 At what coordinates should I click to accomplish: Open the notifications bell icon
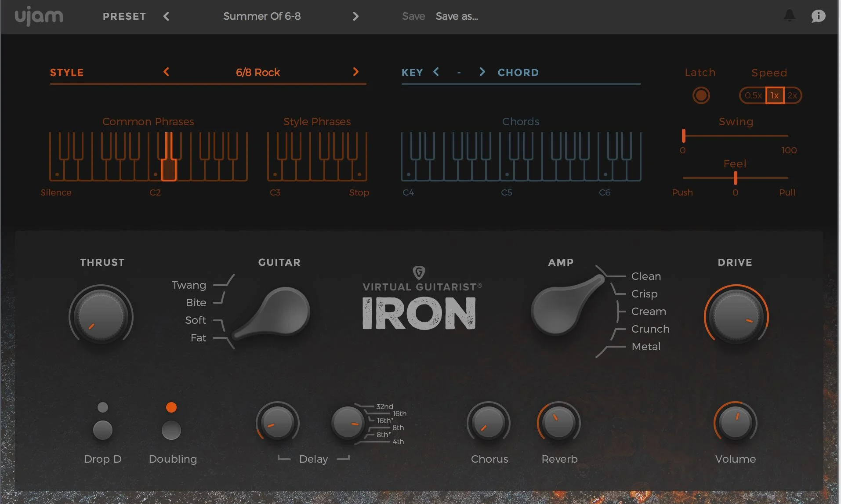789,16
